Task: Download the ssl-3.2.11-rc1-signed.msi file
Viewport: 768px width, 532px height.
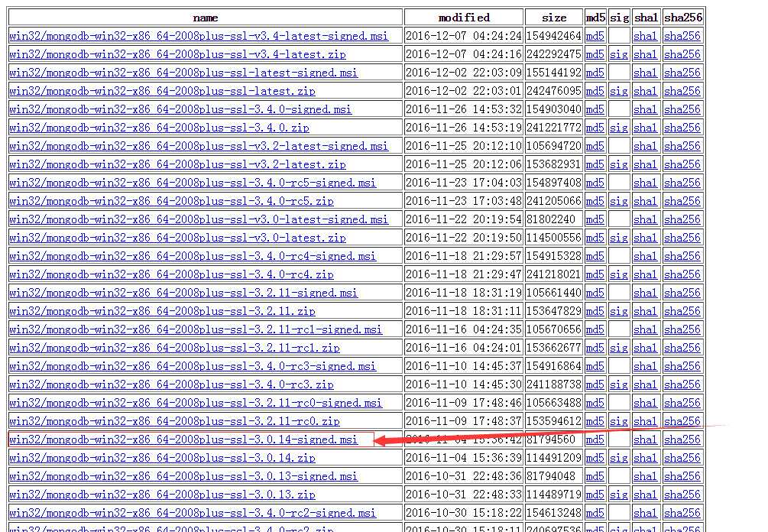Action: click(x=196, y=329)
